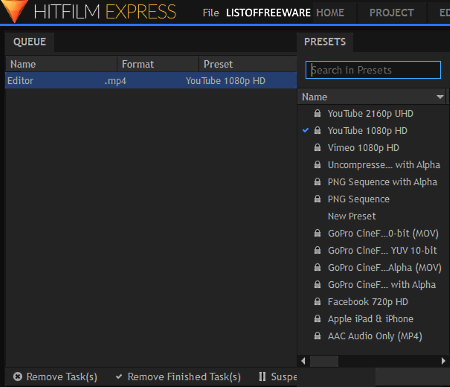Click presets scrollbar left arrow
The height and width of the screenshot is (387, 450).
tap(303, 361)
